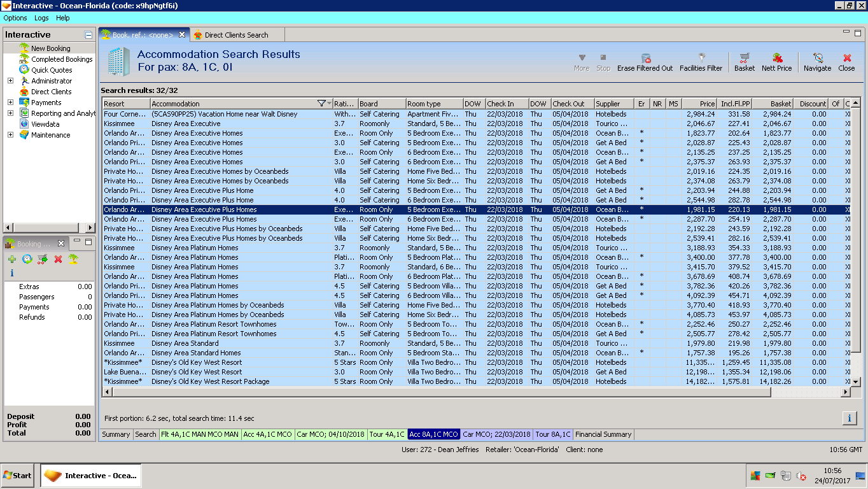Screen dimensions: 868x489
Task: Switch to the Direct Clients Search tab
Action: [236, 35]
